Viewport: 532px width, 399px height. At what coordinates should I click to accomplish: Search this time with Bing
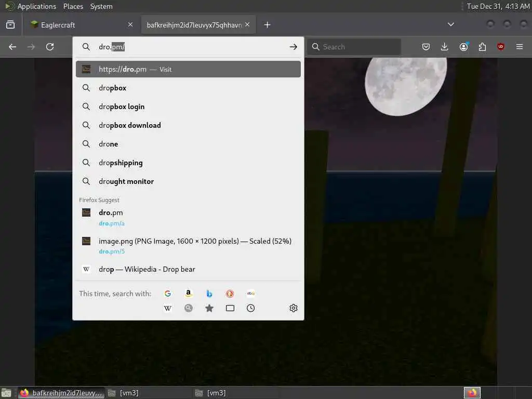point(209,294)
